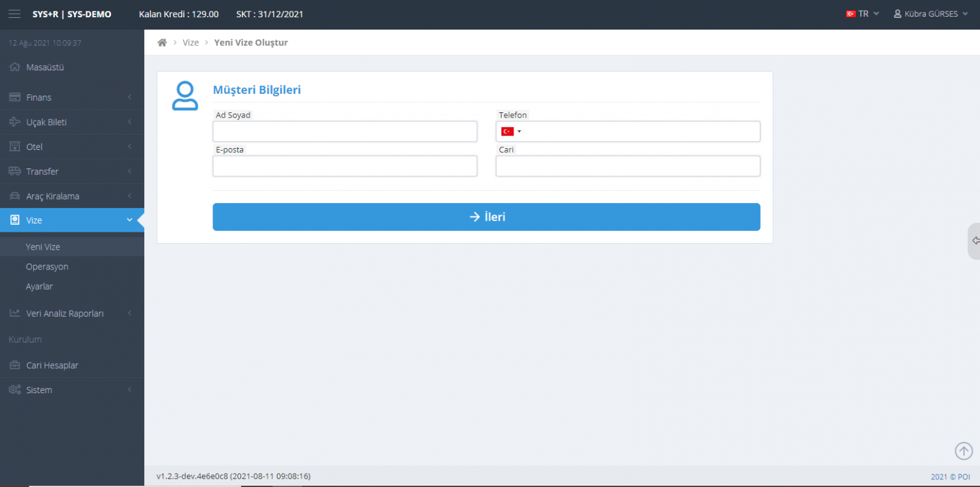
Task: Click the date 12 Ağu 2021 in sidebar
Action: [45, 43]
